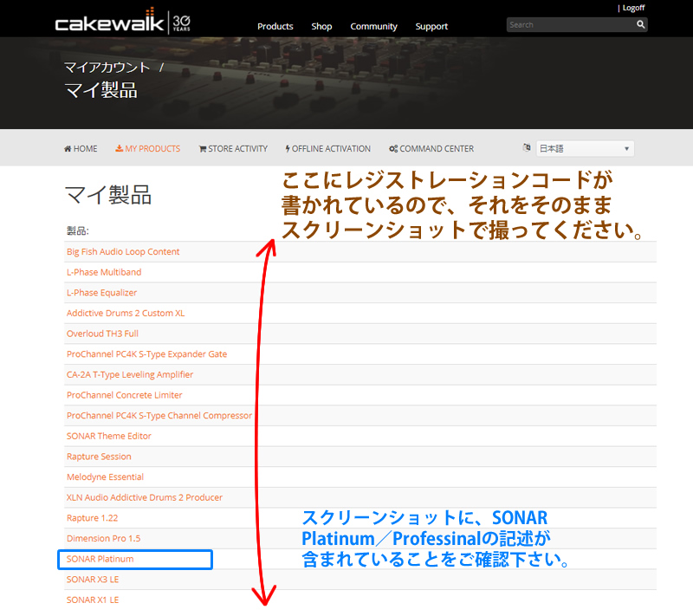Viewport: 693px width, 616px height.
Task: Click the 製品: list label
Action: click(x=78, y=230)
